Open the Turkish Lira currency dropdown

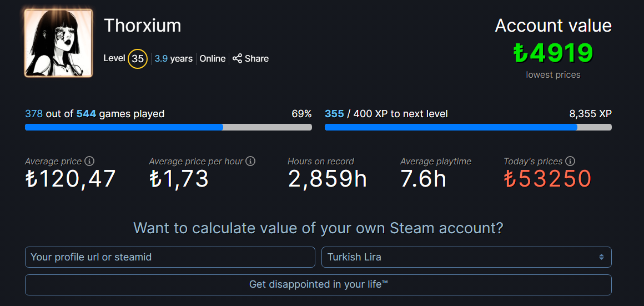click(466, 257)
